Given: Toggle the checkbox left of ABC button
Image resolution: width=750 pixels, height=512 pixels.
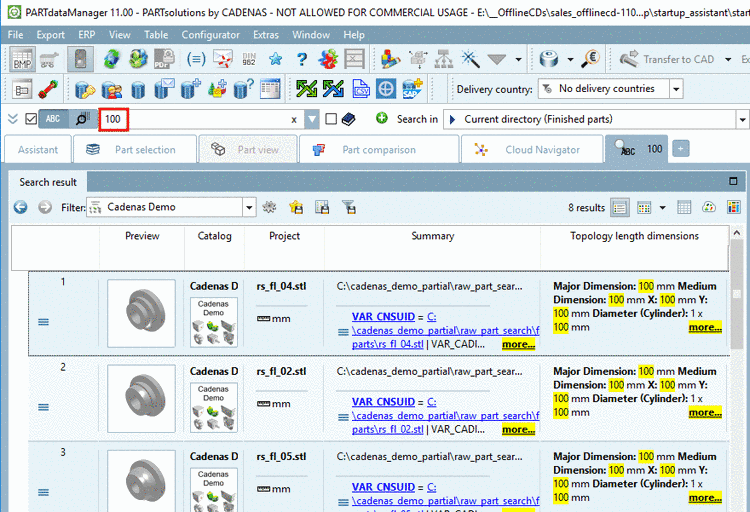Looking at the screenshot, I should click(31, 119).
